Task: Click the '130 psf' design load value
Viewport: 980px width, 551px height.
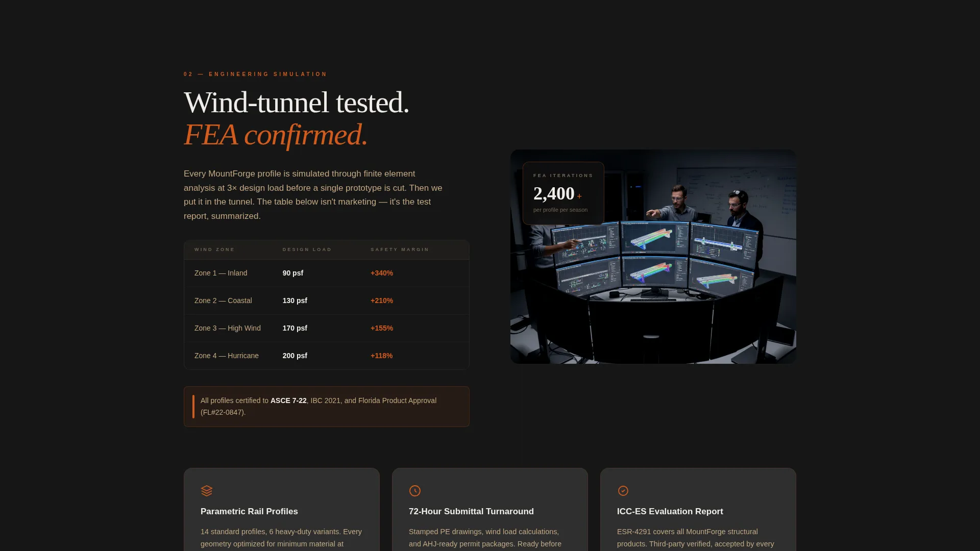Action: (x=295, y=300)
